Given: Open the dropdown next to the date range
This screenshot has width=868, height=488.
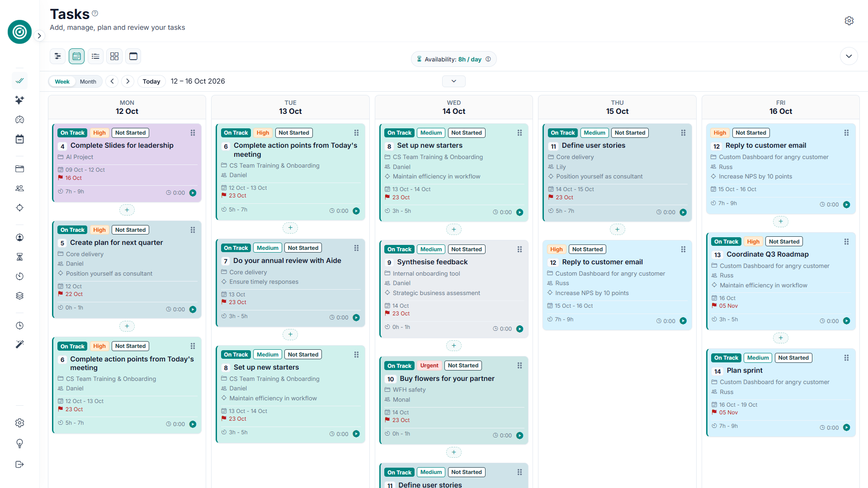Looking at the screenshot, I should coord(454,81).
